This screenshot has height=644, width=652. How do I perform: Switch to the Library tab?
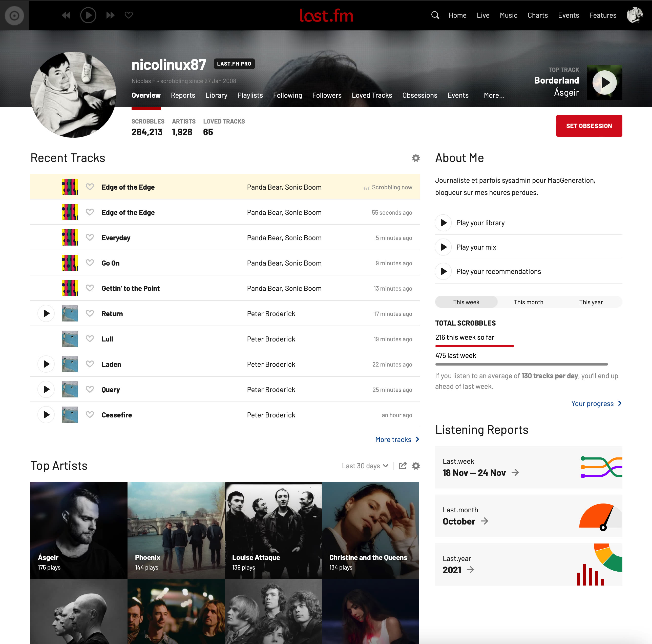tap(216, 95)
